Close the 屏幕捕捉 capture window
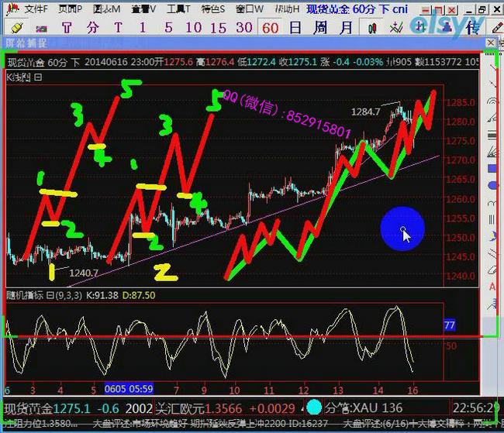The height and width of the screenshot is (433, 504). 490,43
